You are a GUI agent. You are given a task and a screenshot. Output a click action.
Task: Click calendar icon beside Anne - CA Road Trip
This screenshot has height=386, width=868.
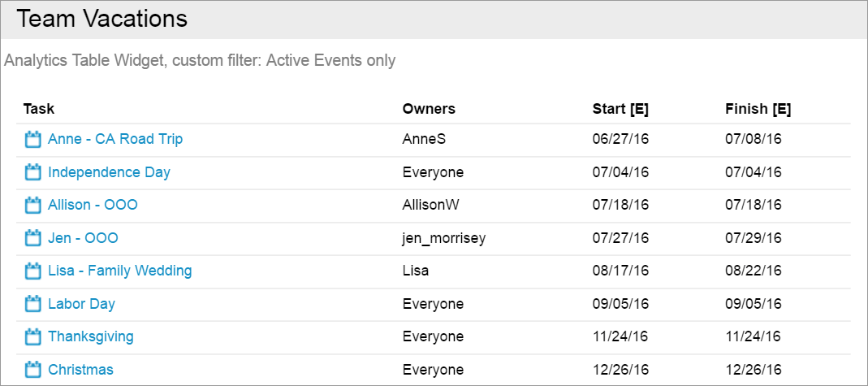click(x=33, y=140)
